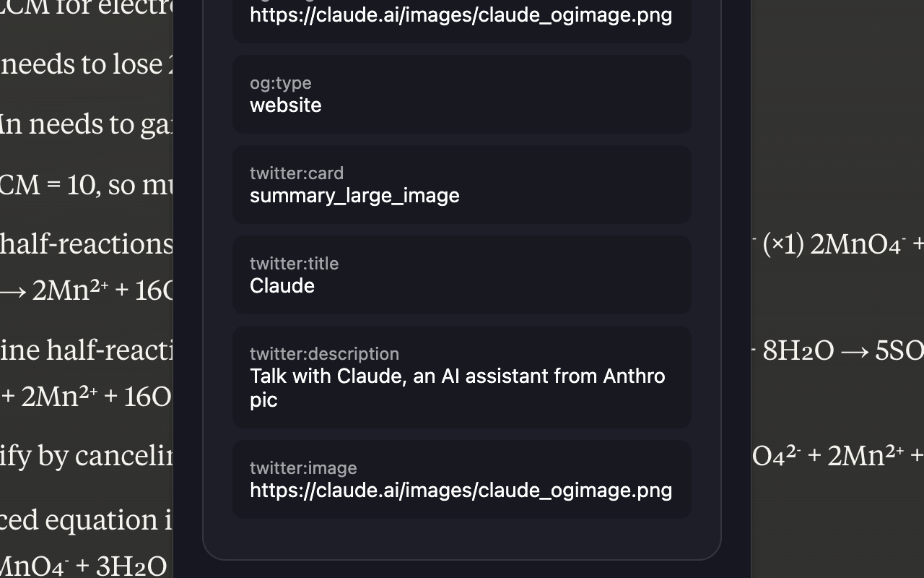
Task: Select the og:image URL text
Action: [461, 14]
